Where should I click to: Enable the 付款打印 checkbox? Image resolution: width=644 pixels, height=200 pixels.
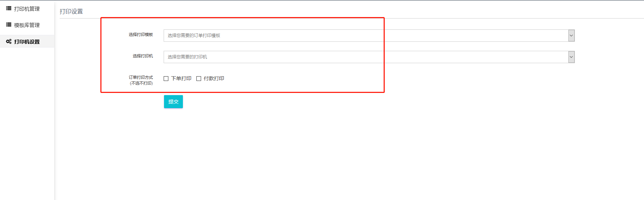pos(199,78)
